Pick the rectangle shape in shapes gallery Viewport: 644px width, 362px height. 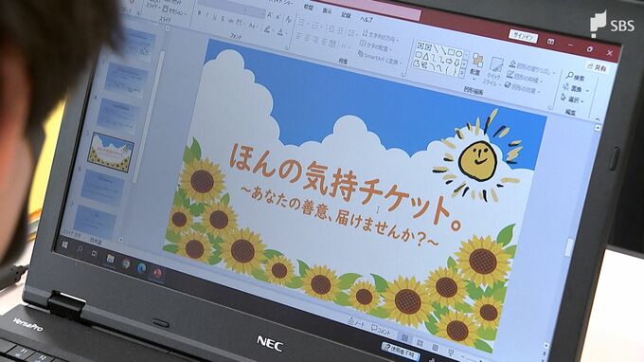[x=451, y=52]
